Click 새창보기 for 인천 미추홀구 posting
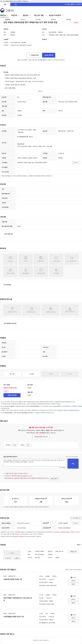 coord(73,603)
